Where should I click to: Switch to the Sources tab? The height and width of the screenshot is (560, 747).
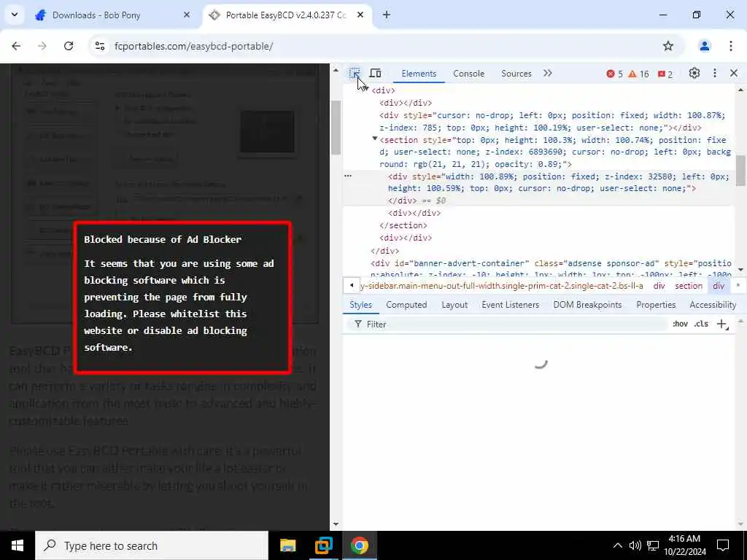pyautogui.click(x=516, y=74)
